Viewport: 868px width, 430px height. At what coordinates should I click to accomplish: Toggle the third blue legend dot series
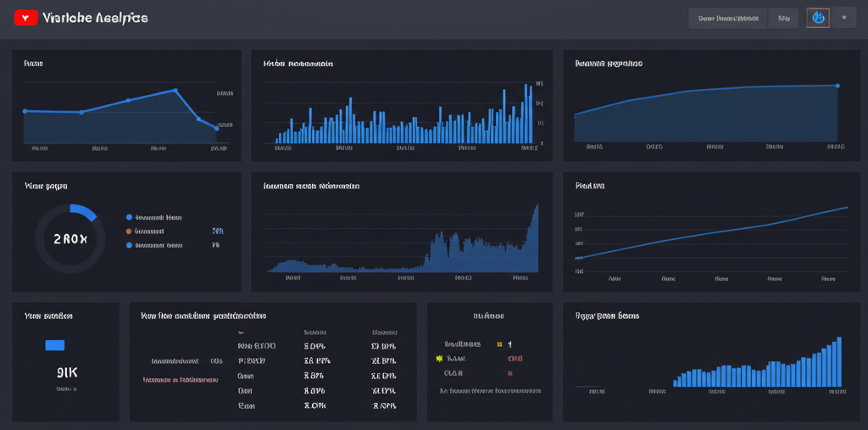click(129, 245)
